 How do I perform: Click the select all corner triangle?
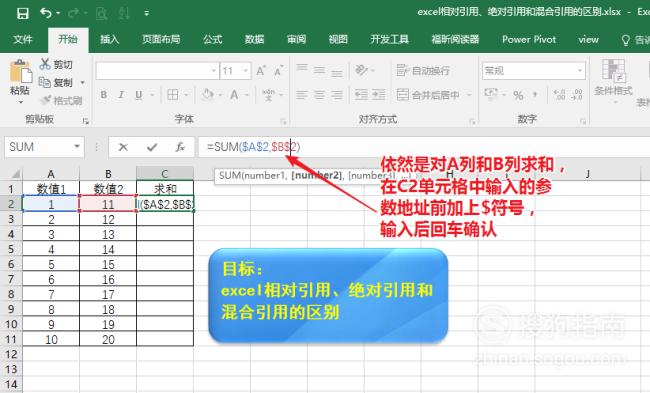[x=15, y=173]
